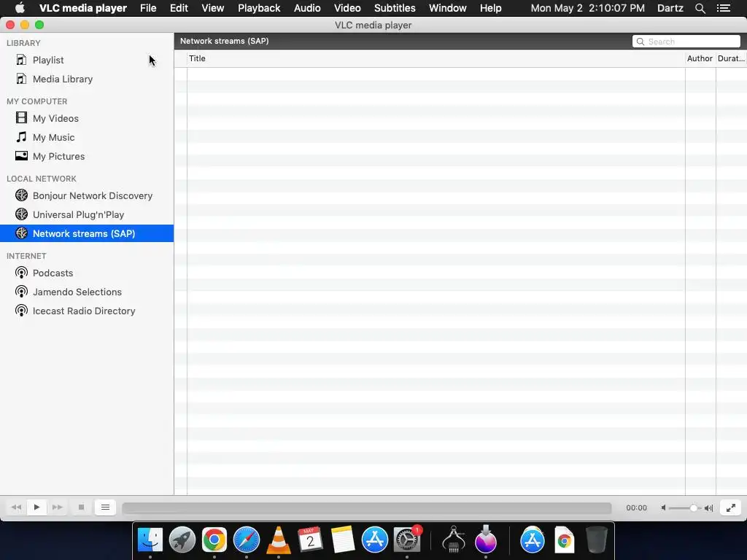The width and height of the screenshot is (747, 560).
Task: Open Safari from the Dock
Action: (x=247, y=540)
